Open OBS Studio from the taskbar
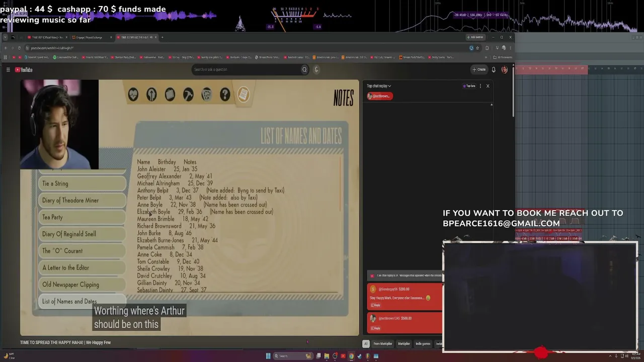Image resolution: width=644 pixels, height=362 pixels. pyautogui.click(x=335, y=356)
